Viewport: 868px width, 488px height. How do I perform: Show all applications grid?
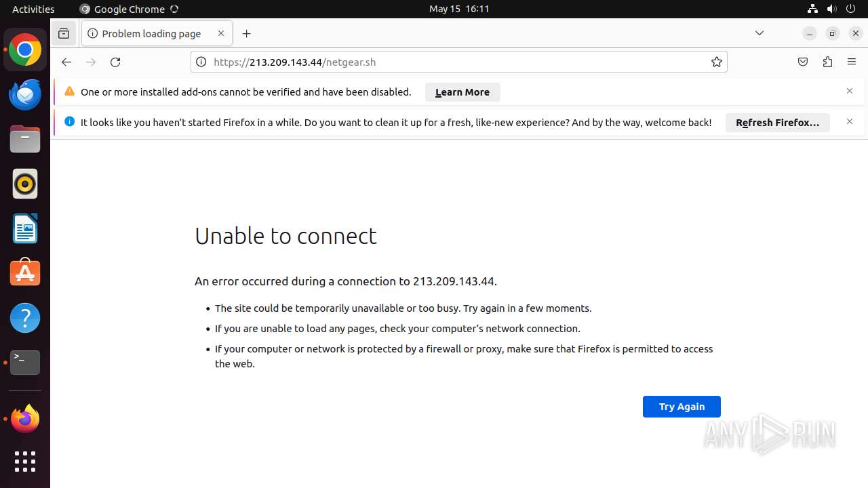(x=25, y=462)
